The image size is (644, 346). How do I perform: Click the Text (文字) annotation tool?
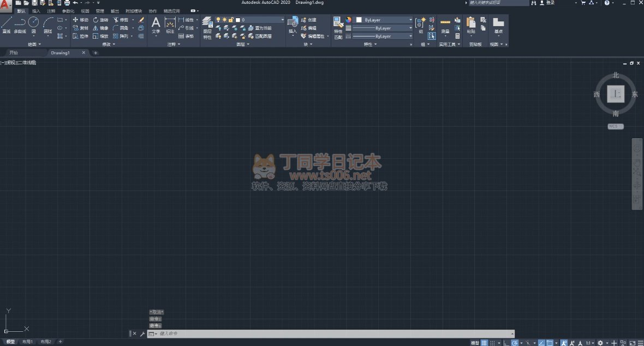pos(156,25)
